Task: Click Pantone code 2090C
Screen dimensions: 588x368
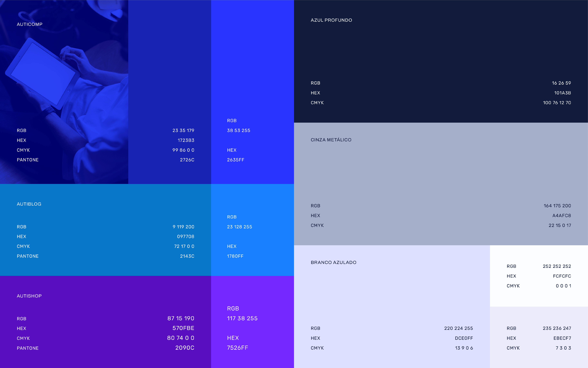Action: (x=185, y=348)
